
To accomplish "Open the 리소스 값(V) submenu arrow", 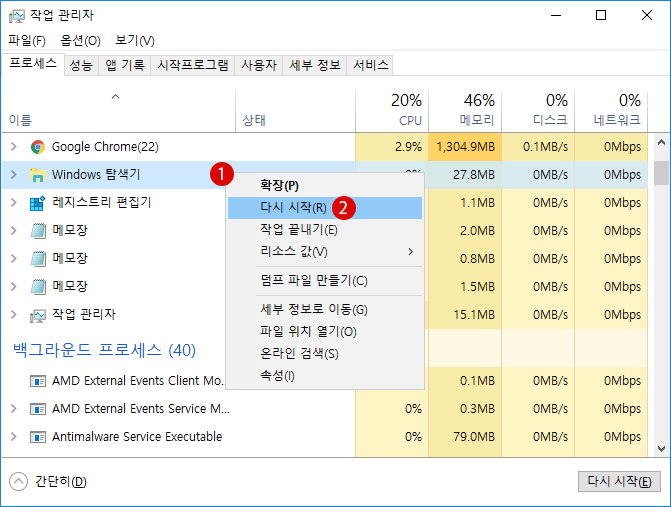I will 411,252.
